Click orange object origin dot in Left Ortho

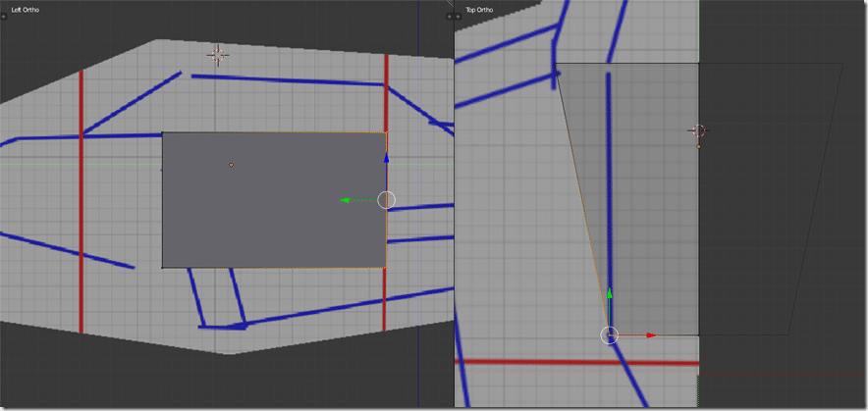coord(231,165)
